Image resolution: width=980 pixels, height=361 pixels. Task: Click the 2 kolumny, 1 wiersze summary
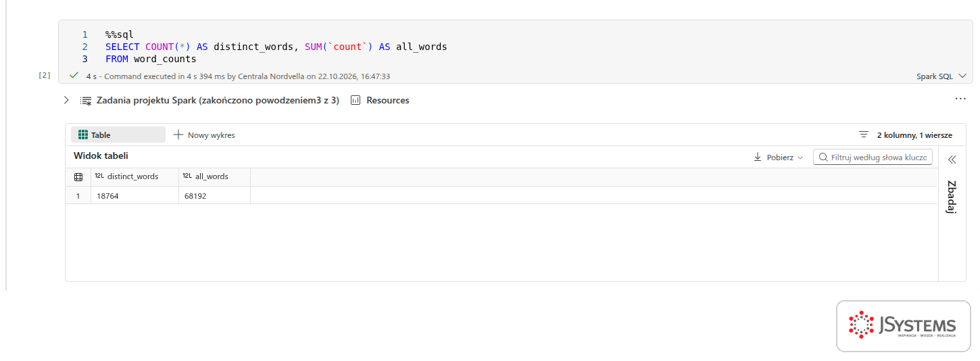(x=914, y=135)
